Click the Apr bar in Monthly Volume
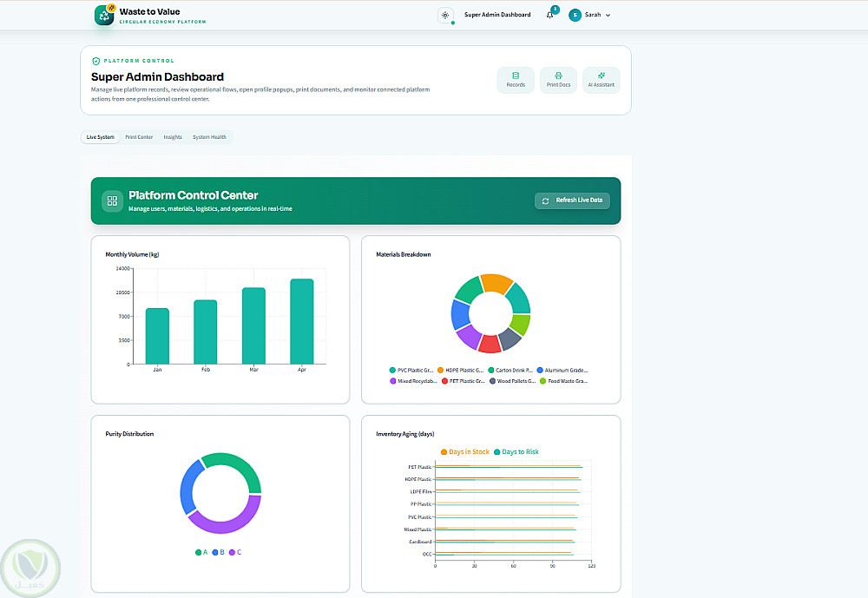 pos(302,321)
